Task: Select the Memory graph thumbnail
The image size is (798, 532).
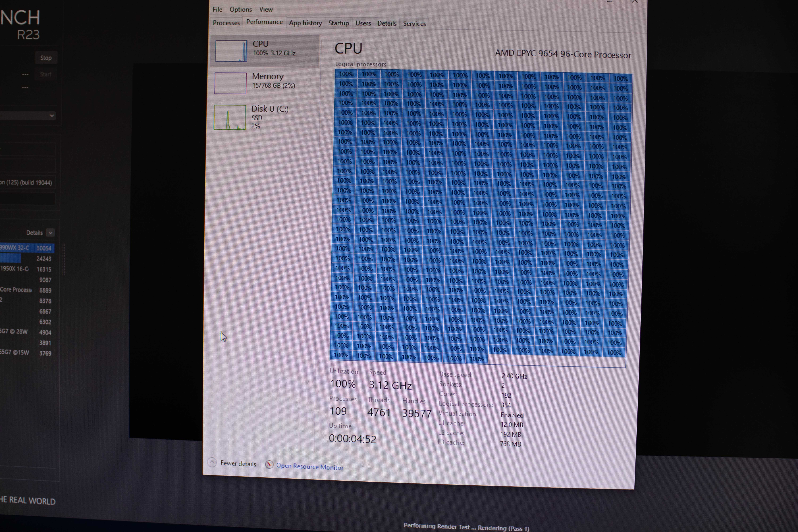Action: click(x=230, y=83)
